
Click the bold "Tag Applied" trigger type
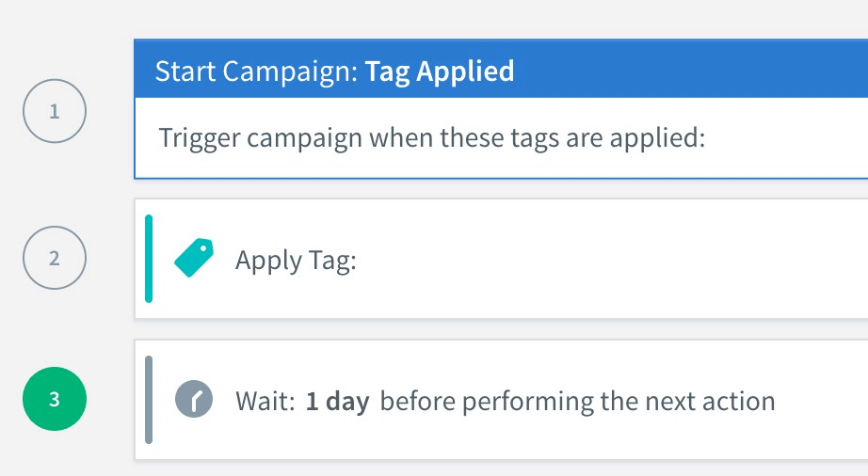click(440, 71)
